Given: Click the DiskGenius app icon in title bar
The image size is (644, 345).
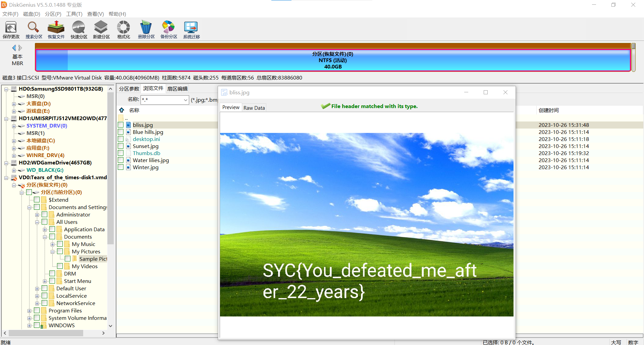Looking at the screenshot, I should click(4, 5).
